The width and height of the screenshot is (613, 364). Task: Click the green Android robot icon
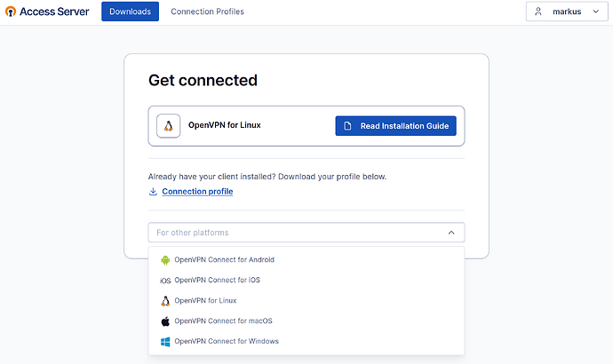pos(165,260)
